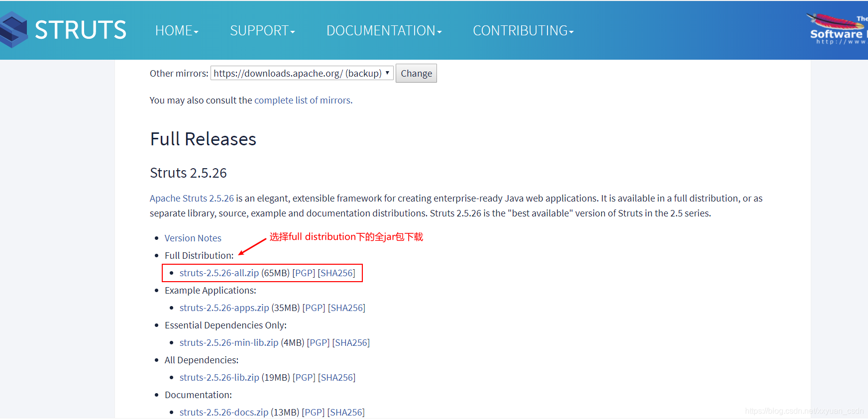Open PGP signature for struts-2.5.26-all.zip
Image resolution: width=868 pixels, height=420 pixels.
pyautogui.click(x=304, y=273)
